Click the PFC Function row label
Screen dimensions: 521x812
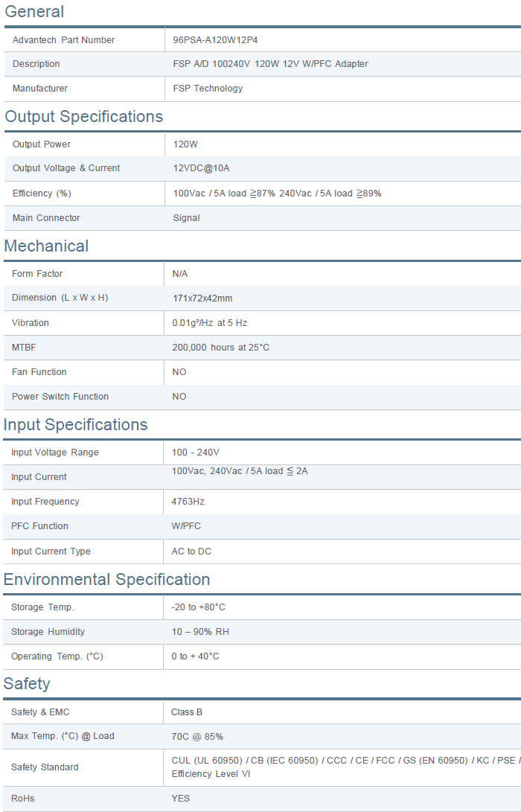click(x=39, y=526)
